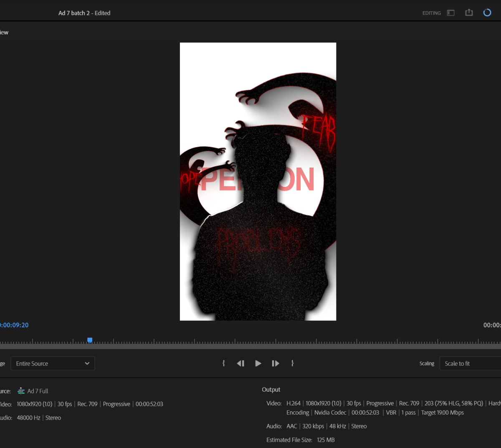Open the Entire Source range dropdown
The height and width of the screenshot is (448, 501).
click(53, 363)
